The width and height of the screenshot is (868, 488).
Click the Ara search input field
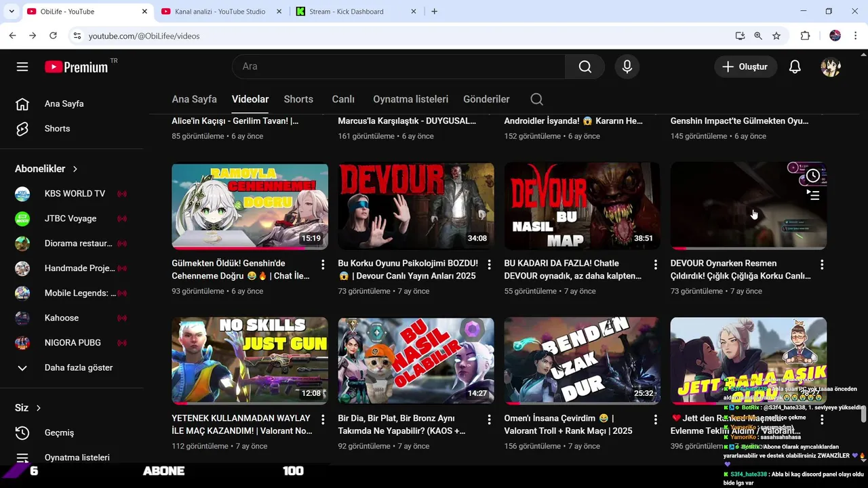point(399,66)
